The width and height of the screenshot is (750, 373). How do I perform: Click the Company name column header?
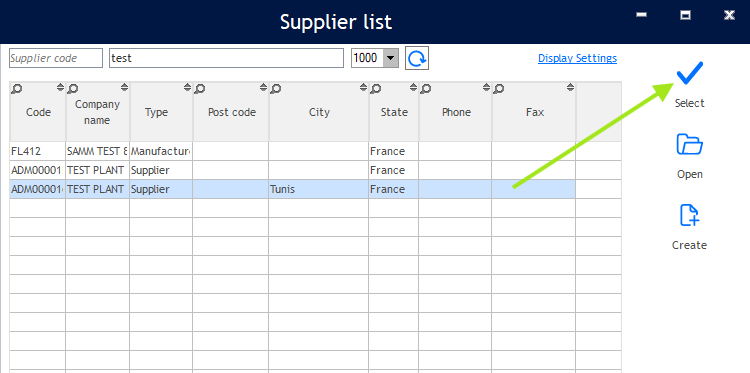98,112
